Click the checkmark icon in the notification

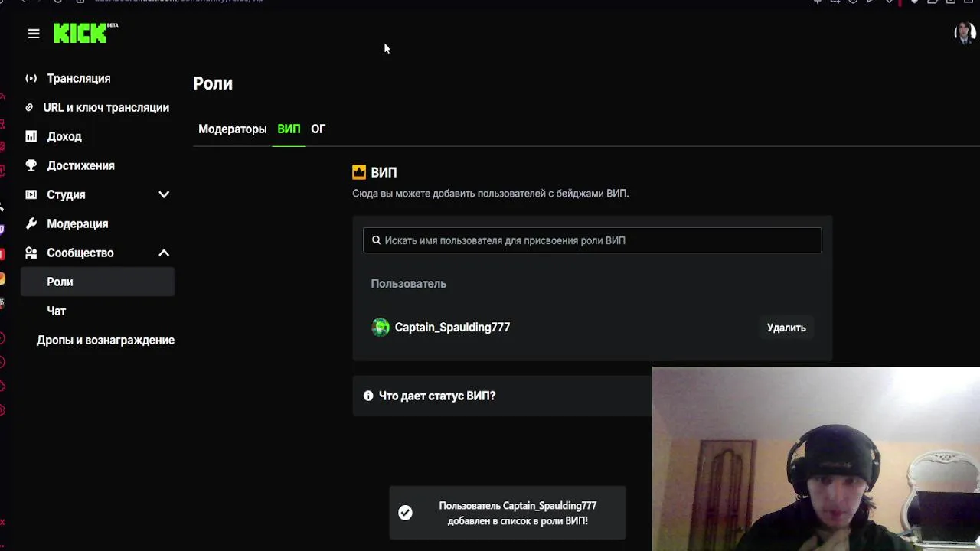(405, 513)
